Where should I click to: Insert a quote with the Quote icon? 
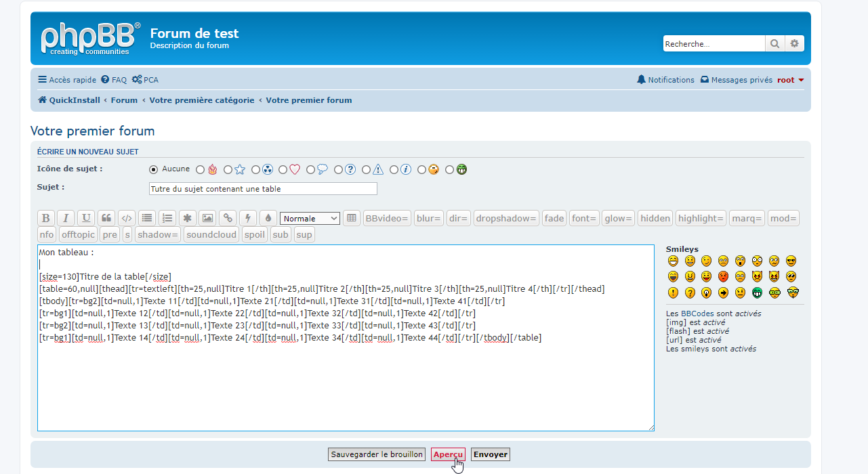tap(106, 218)
